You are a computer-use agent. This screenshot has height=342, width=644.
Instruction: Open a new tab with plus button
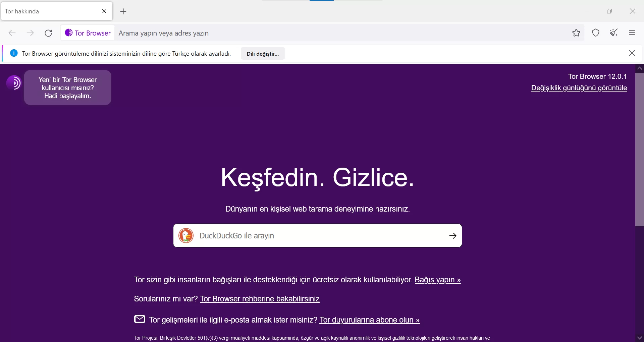click(x=123, y=11)
